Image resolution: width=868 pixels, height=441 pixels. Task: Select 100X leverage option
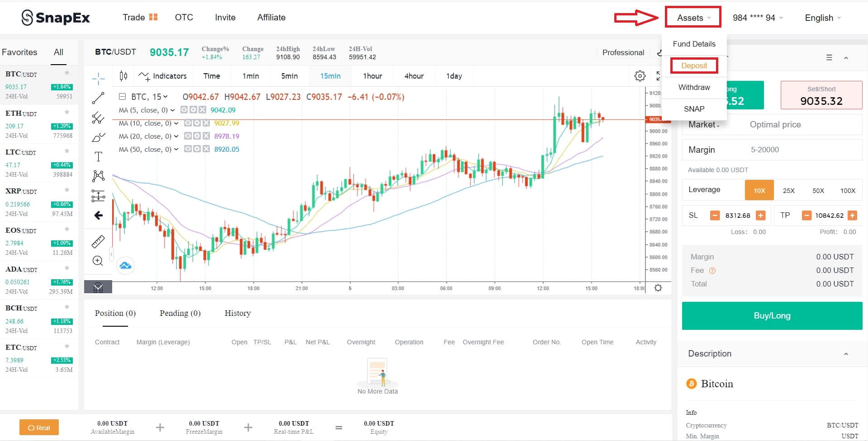point(848,190)
